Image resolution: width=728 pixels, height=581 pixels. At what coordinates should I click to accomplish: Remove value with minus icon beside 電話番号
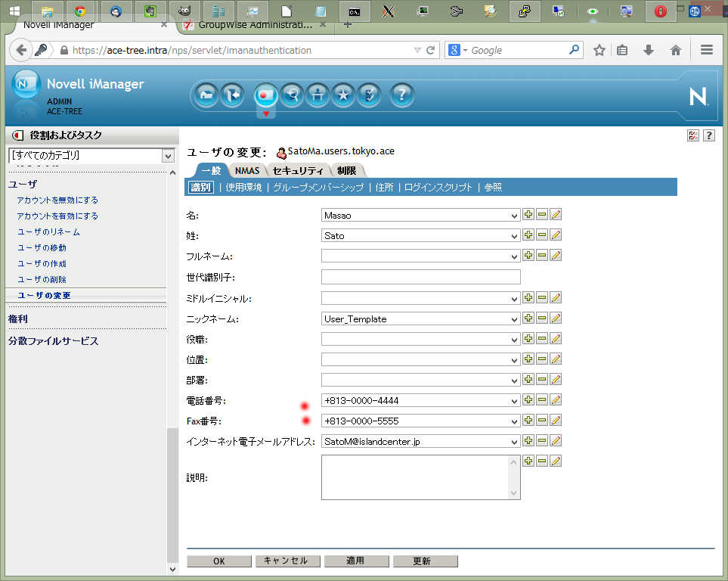point(542,399)
